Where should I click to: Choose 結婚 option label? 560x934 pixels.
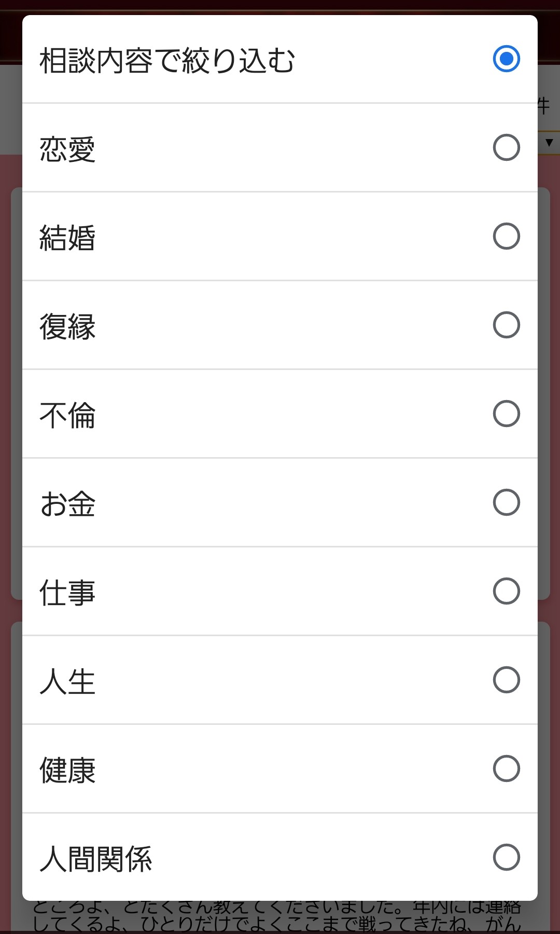pos(67,238)
